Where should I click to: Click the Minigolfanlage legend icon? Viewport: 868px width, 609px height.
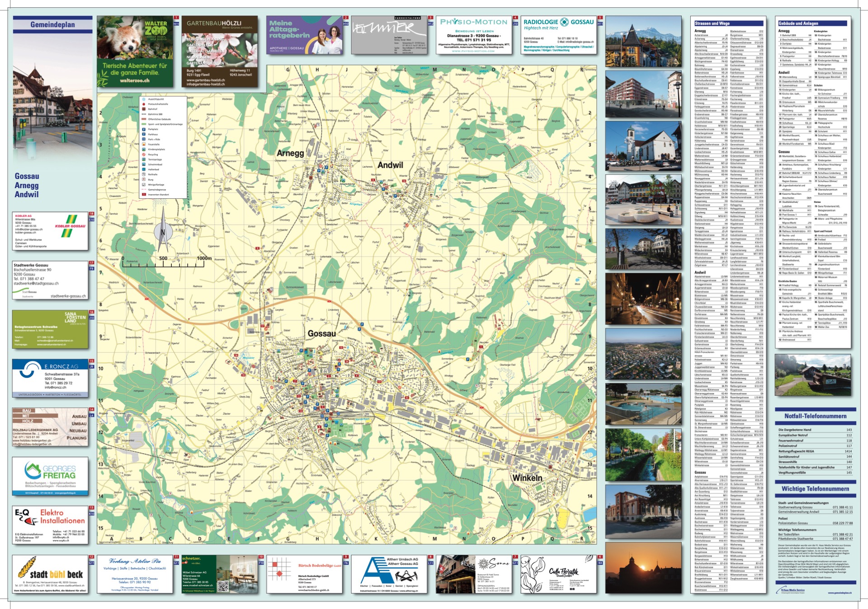coord(144,184)
